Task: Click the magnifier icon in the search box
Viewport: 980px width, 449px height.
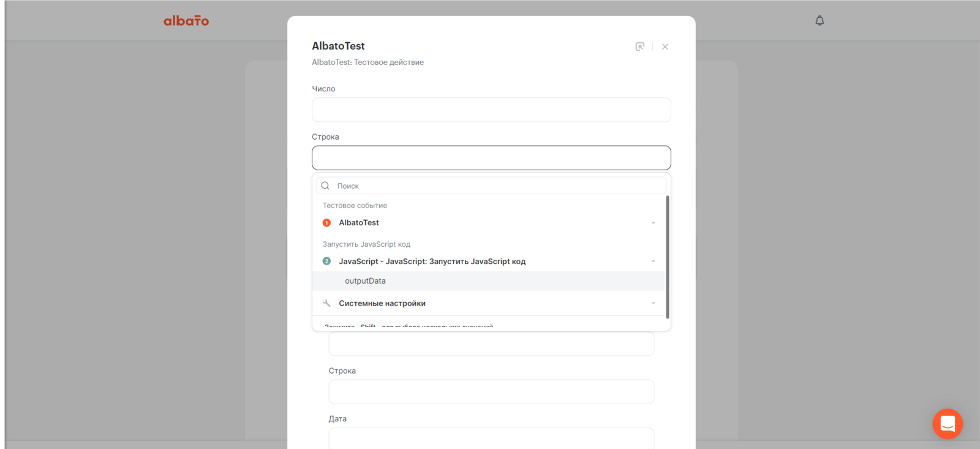Action: pyautogui.click(x=325, y=186)
